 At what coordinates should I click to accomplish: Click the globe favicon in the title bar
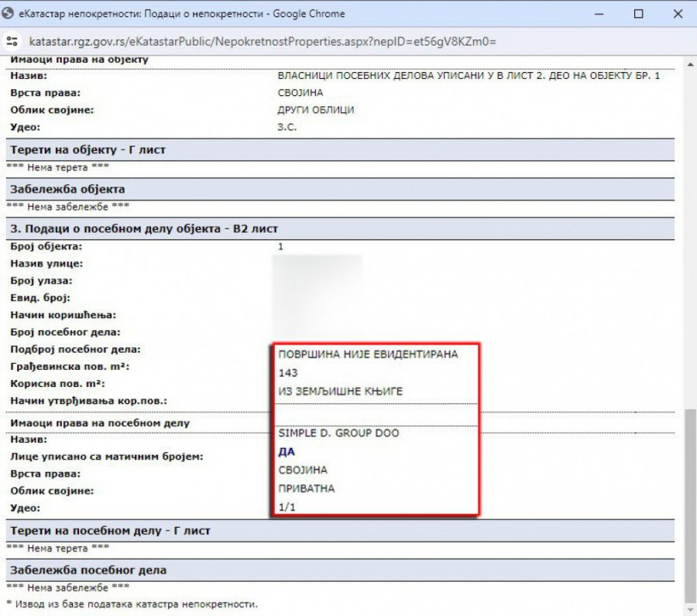coord(10,14)
